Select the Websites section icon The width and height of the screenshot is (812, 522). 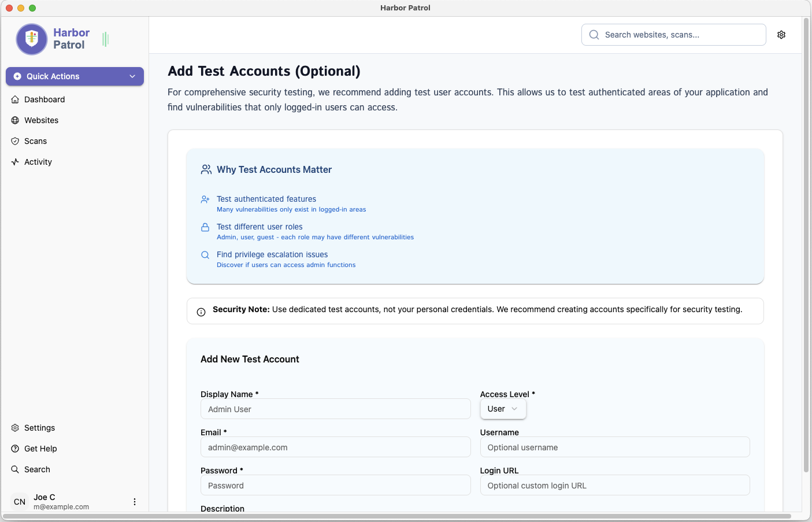click(15, 120)
